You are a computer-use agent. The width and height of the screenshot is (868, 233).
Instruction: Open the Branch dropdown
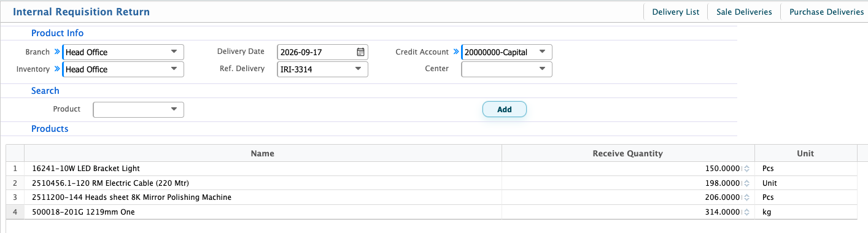click(x=174, y=52)
